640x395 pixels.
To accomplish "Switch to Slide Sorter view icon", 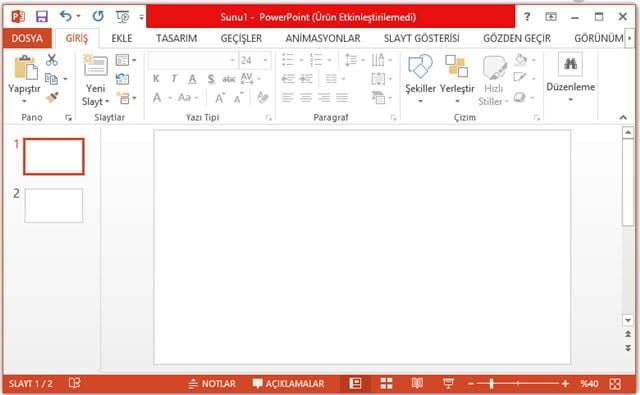I will tap(386, 383).
